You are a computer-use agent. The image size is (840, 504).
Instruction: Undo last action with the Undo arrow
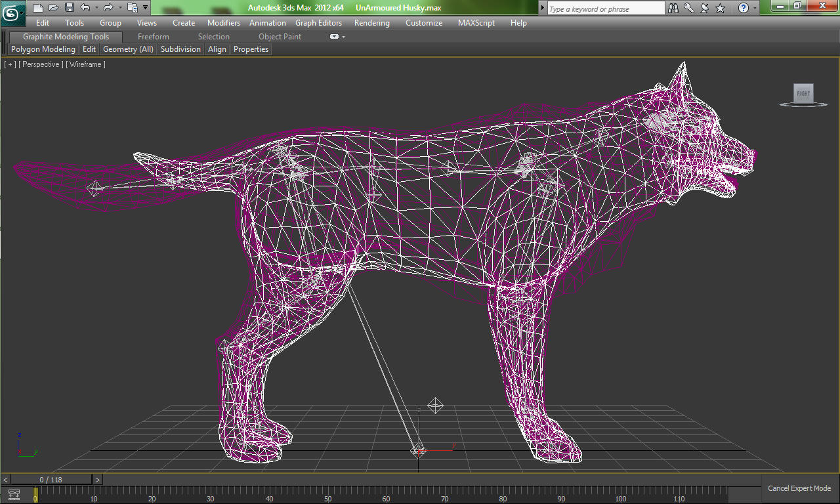[85, 8]
